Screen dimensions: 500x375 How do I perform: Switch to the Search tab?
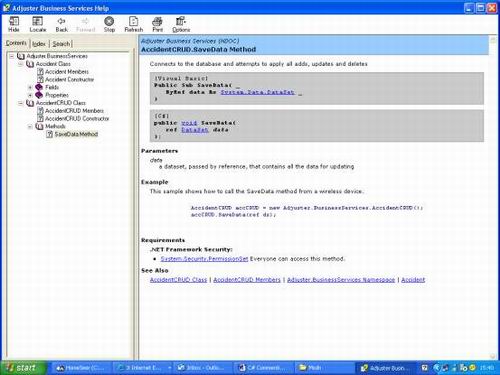(x=61, y=44)
